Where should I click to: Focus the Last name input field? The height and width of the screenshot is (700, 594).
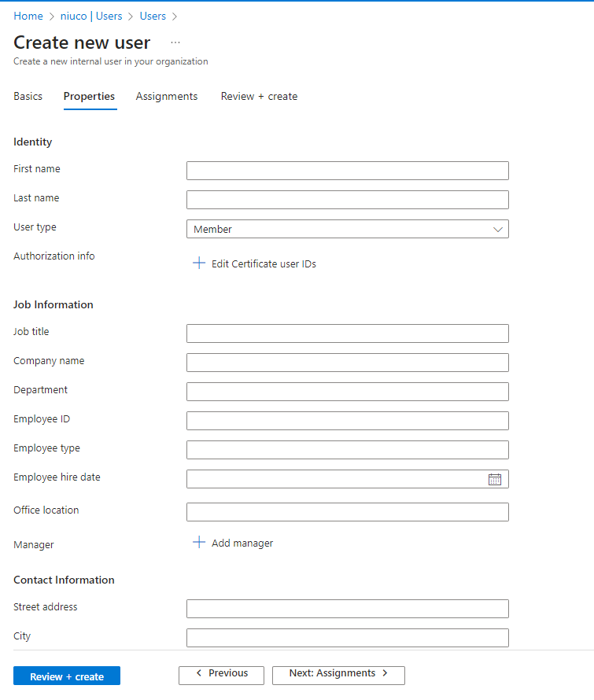pyautogui.click(x=348, y=200)
